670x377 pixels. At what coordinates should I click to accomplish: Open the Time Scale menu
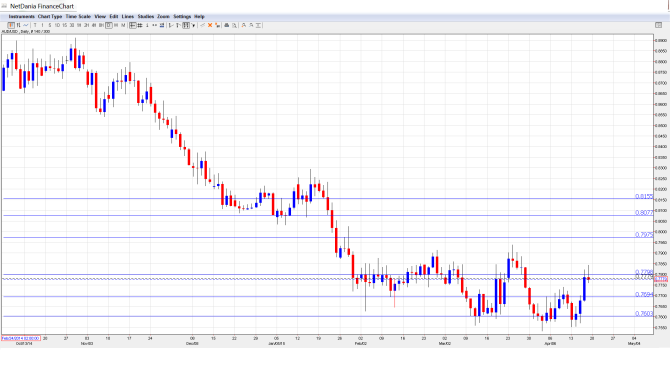click(x=78, y=16)
